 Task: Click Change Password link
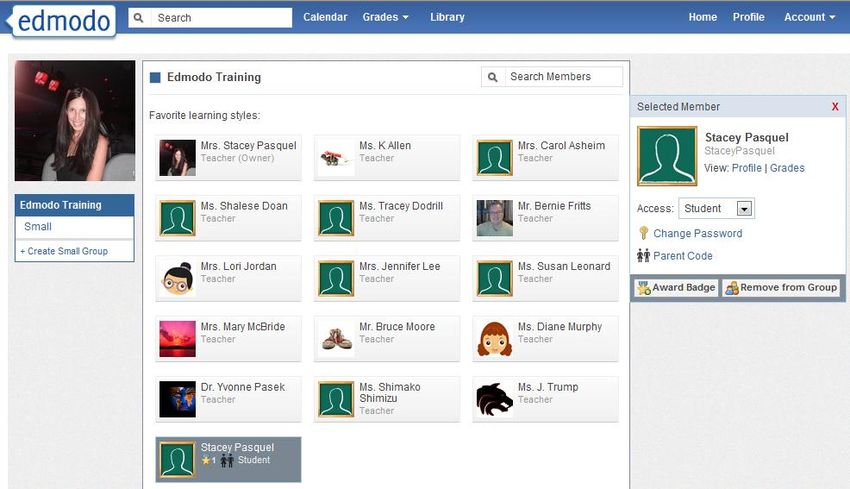point(698,233)
